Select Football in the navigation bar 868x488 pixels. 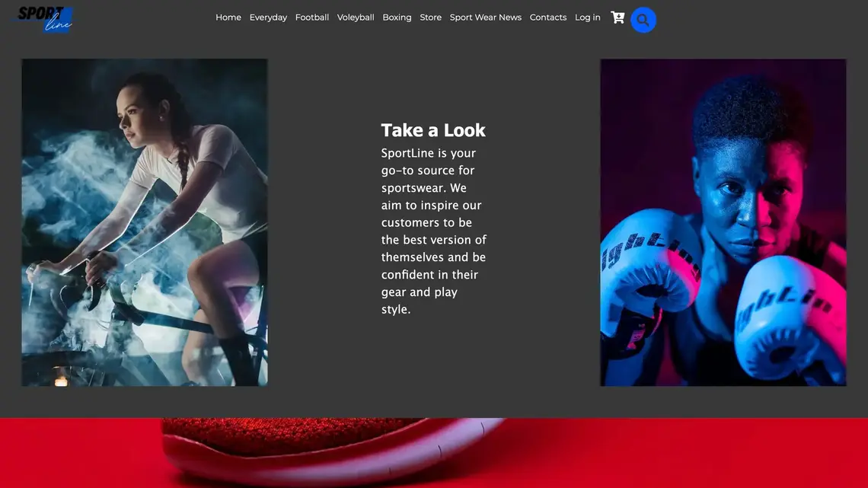point(312,18)
